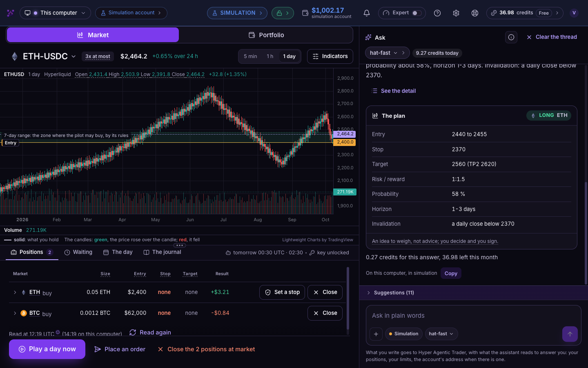Open the help question mark icon

(x=437, y=13)
